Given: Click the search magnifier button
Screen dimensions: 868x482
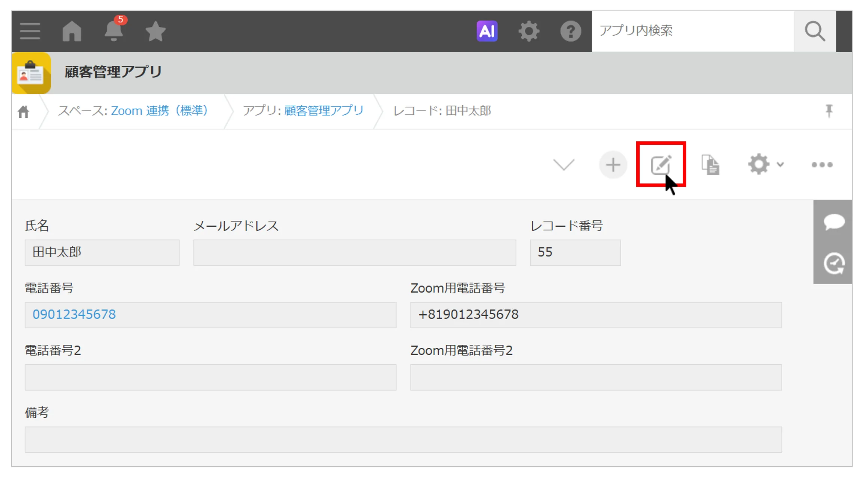Looking at the screenshot, I should coord(815,31).
